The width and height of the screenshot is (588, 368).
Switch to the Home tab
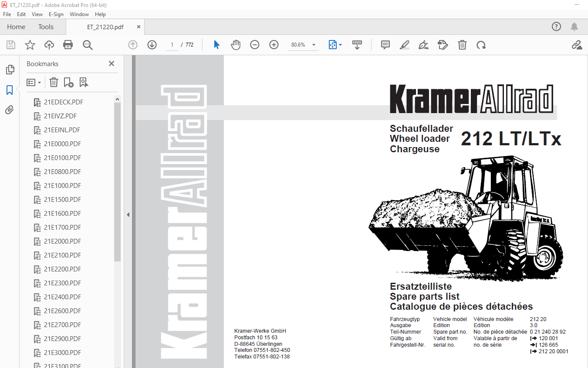[16, 27]
